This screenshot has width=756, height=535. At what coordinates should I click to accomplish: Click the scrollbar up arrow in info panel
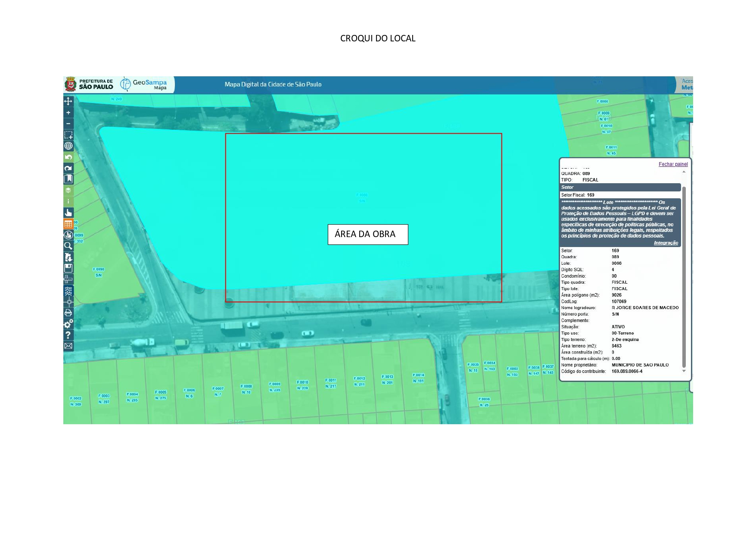(684, 172)
